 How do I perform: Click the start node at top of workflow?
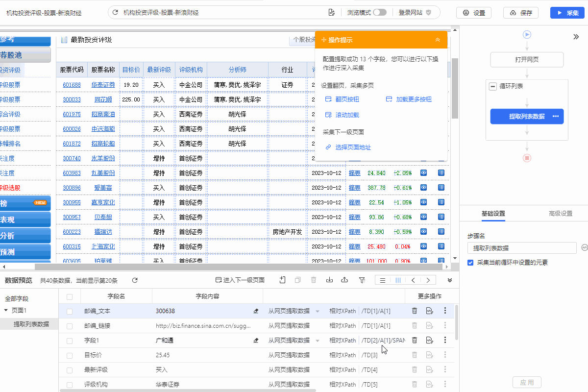(527, 35)
